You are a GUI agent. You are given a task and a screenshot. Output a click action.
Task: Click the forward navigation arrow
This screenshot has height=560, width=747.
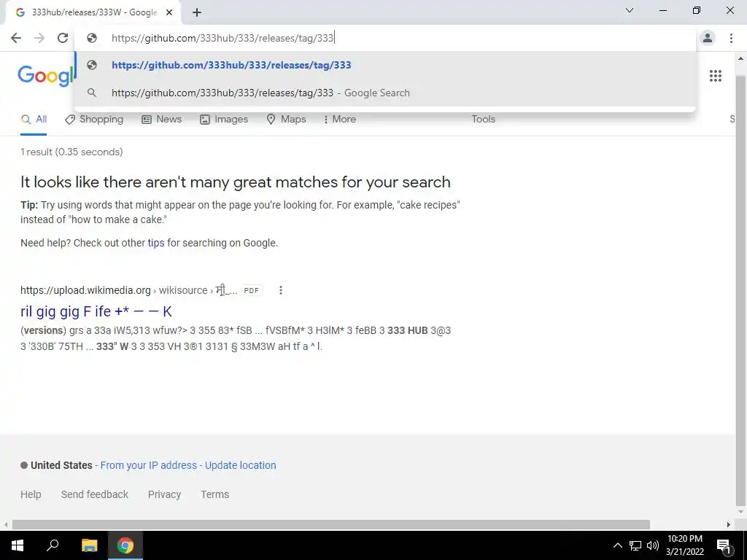click(x=39, y=38)
